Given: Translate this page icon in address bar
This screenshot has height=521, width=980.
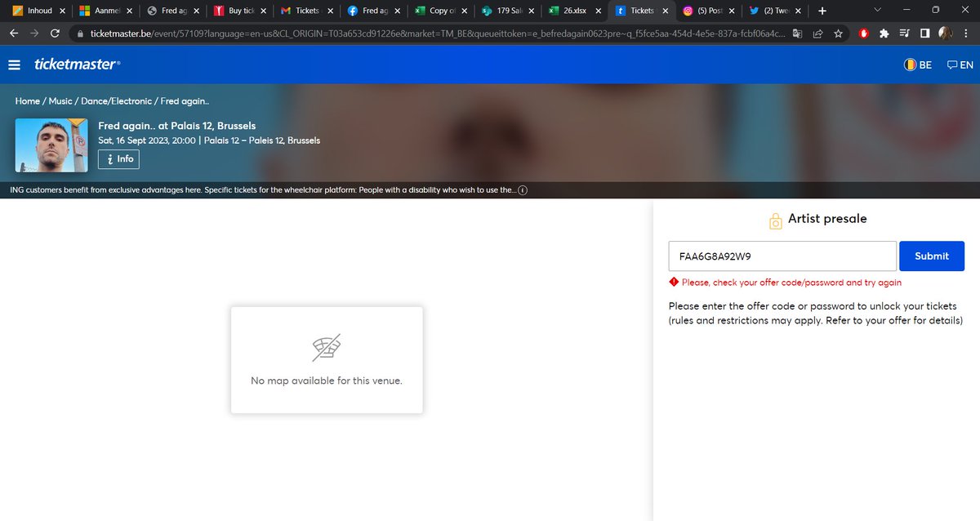Looking at the screenshot, I should pos(797,33).
